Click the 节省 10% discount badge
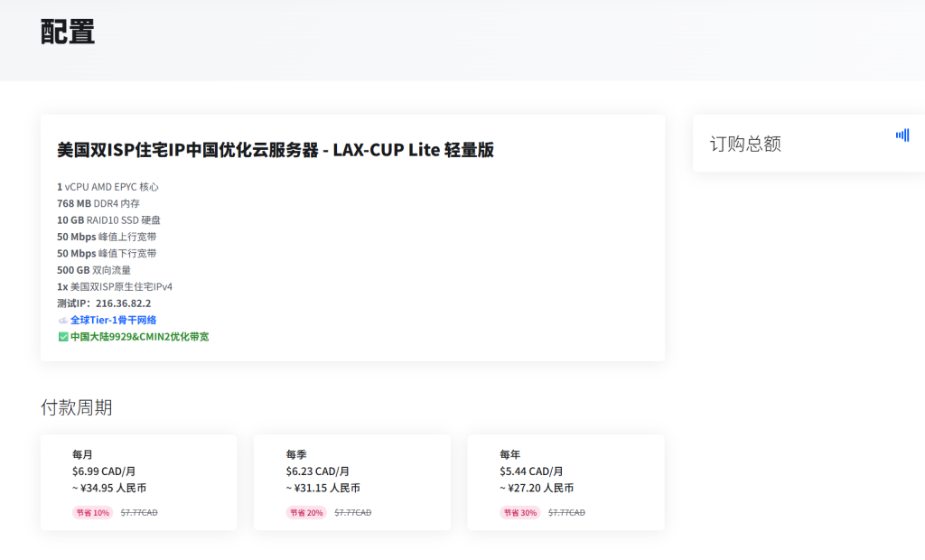The height and width of the screenshot is (560, 925). (92, 513)
